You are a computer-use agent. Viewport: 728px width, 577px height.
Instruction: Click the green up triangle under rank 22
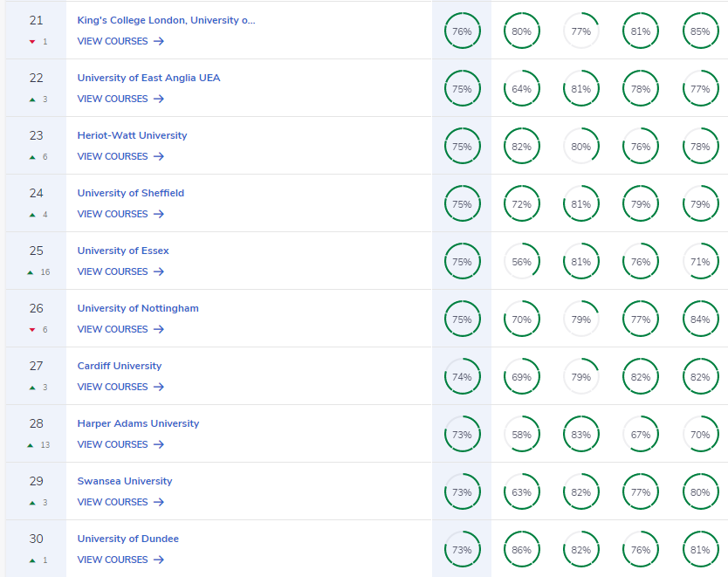coord(32,100)
